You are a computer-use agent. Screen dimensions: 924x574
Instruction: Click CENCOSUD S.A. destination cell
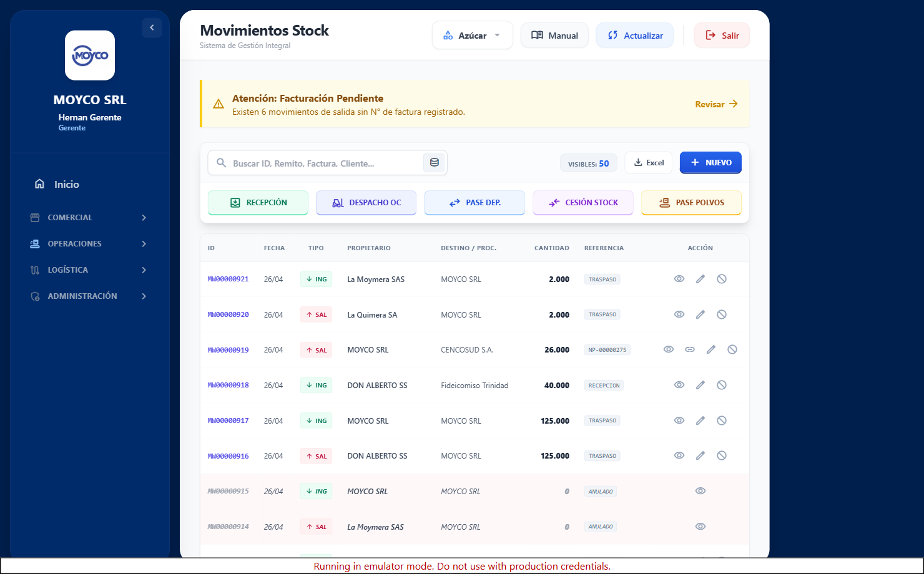467,350
